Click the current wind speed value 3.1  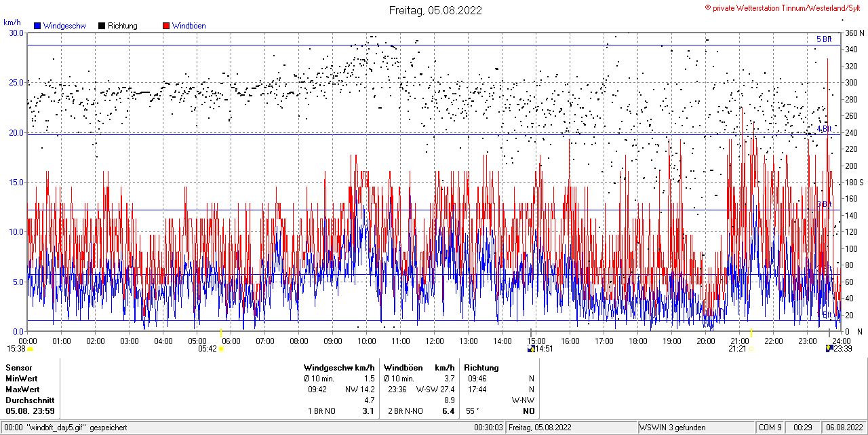369,411
